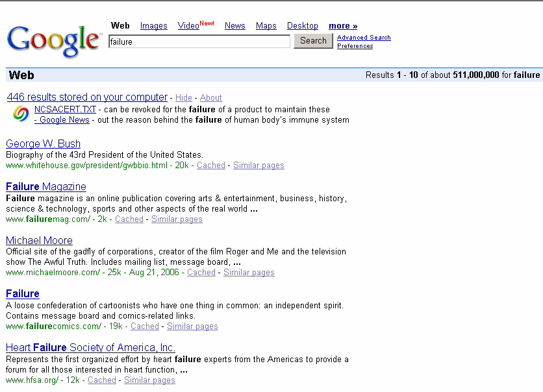
Task: Click the 'Represents the first organized effort' snippet
Action: [177, 364]
